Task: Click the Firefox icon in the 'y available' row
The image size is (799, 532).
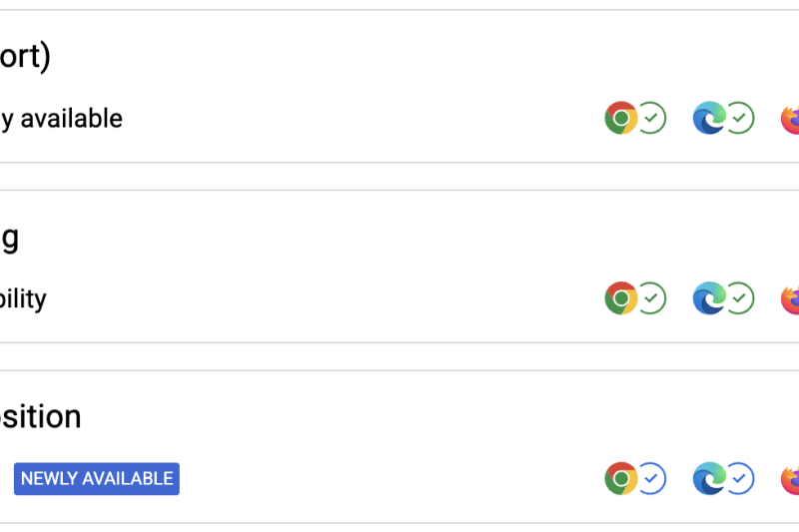Action: coord(790,119)
